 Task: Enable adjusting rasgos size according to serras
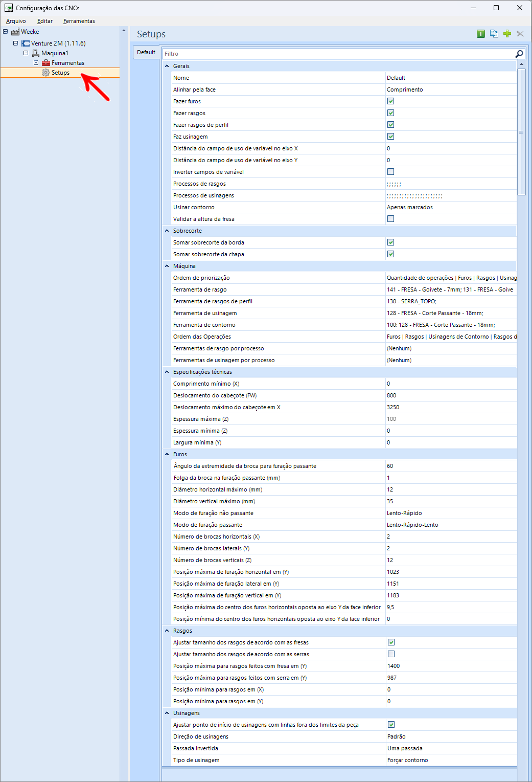click(391, 654)
